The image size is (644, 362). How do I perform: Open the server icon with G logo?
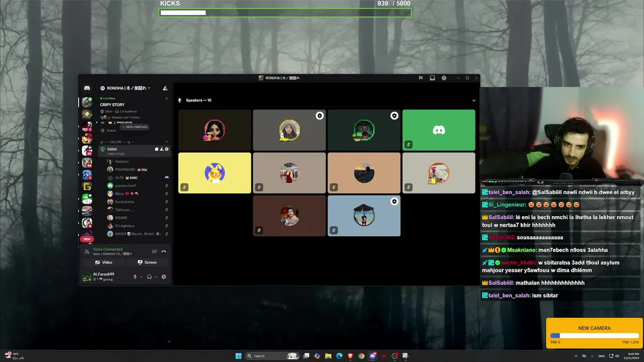pyautogui.click(x=87, y=187)
